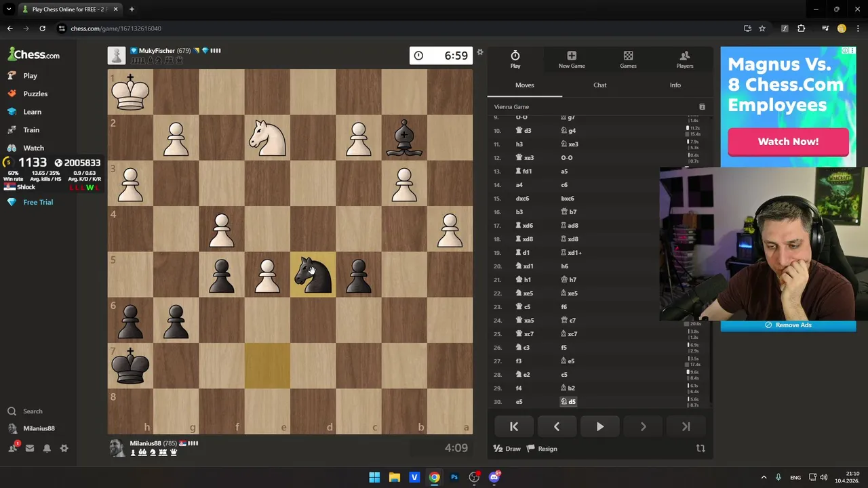Click the Chess.com logo
The height and width of the screenshot is (488, 868).
coord(34,55)
